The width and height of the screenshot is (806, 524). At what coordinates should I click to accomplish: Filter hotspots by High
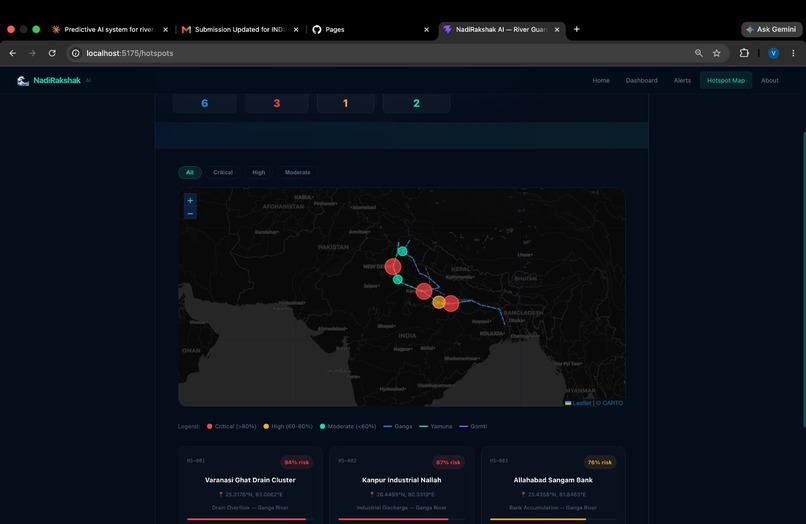click(259, 172)
